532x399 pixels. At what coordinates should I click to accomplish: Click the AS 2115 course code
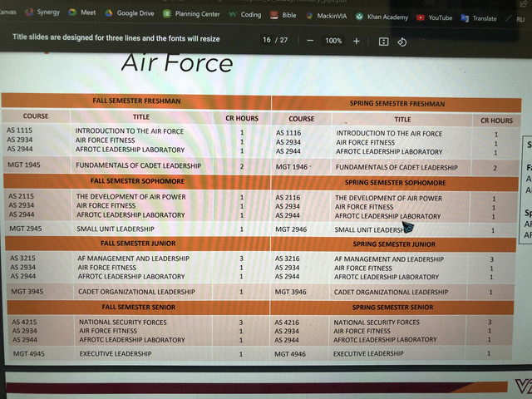point(22,196)
